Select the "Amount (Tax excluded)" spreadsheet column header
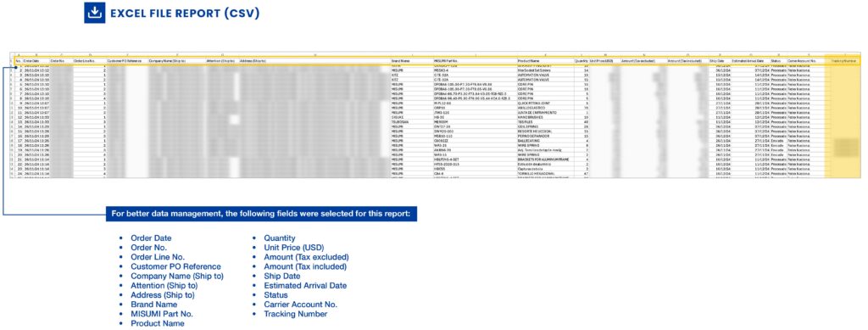 [x=638, y=61]
